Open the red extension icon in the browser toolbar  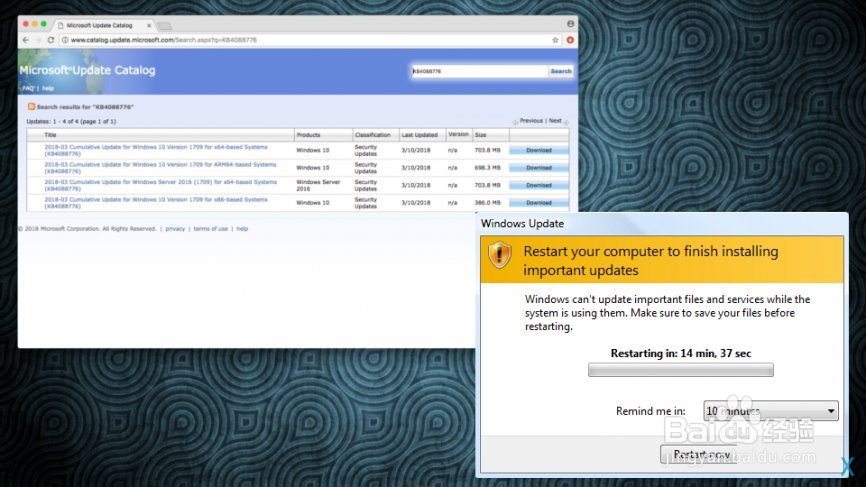coord(570,40)
